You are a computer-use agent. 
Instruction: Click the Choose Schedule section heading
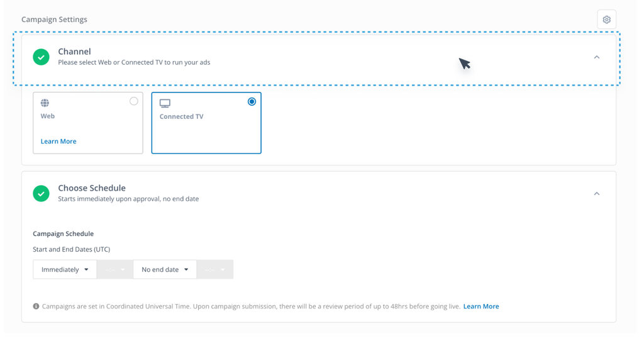(92, 188)
